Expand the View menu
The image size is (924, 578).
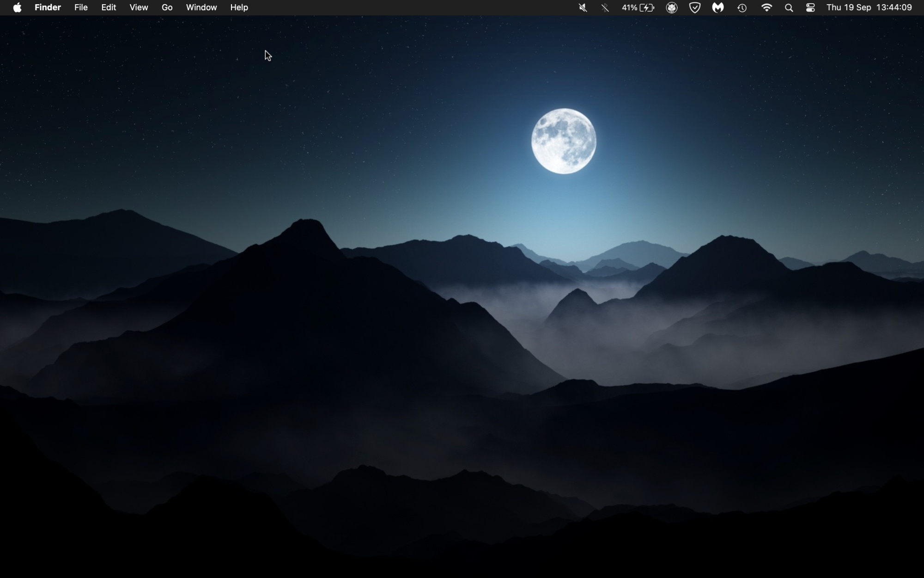(x=139, y=7)
